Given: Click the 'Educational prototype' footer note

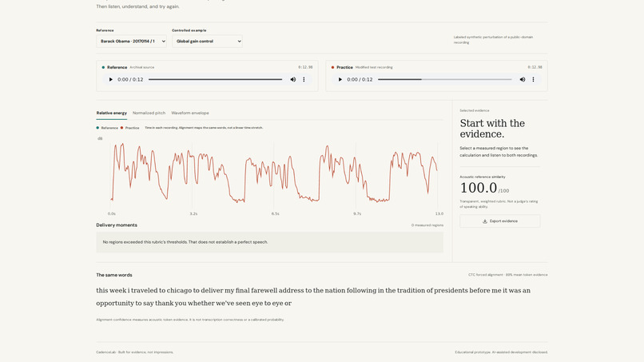Looking at the screenshot, I should tap(501, 352).
